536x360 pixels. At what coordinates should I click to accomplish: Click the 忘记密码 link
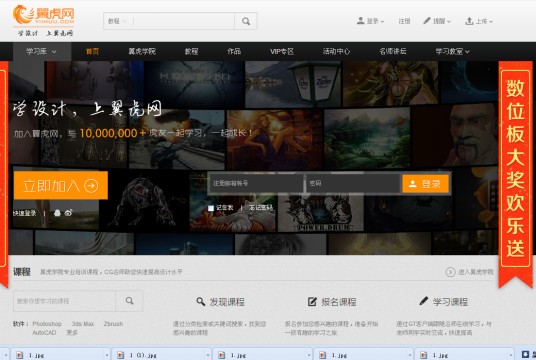(x=261, y=208)
